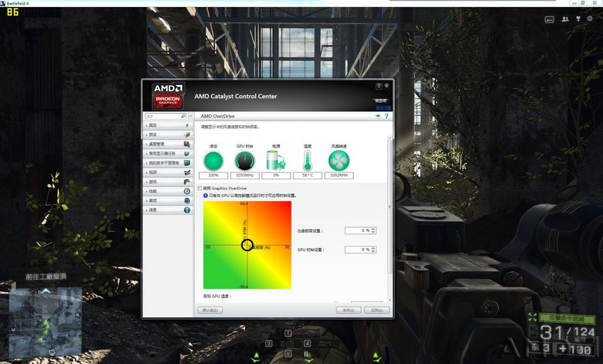Open the squad icon in Battlefield 4 HUD

(565, 19)
